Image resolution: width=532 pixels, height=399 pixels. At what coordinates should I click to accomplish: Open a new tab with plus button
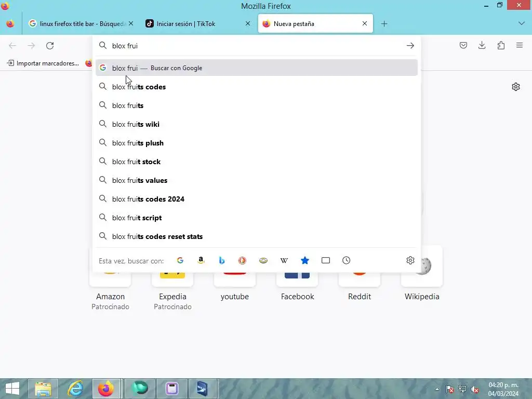384,24
